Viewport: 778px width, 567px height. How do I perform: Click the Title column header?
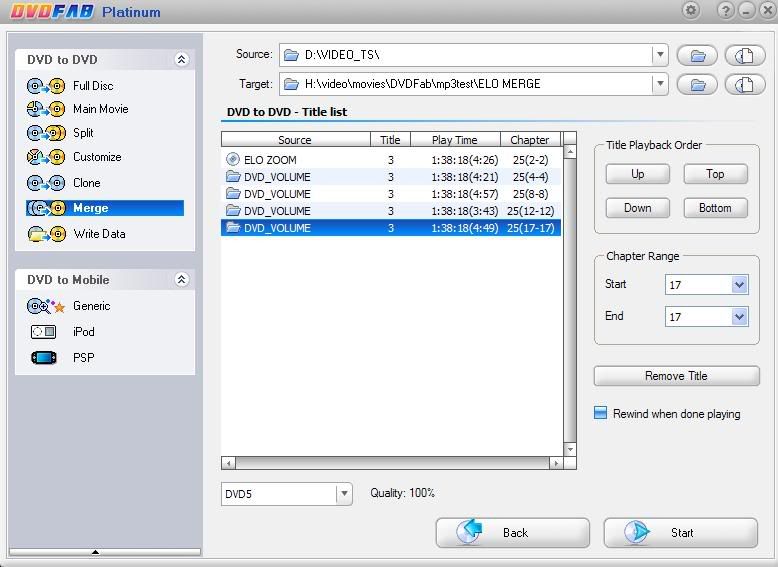[390, 140]
